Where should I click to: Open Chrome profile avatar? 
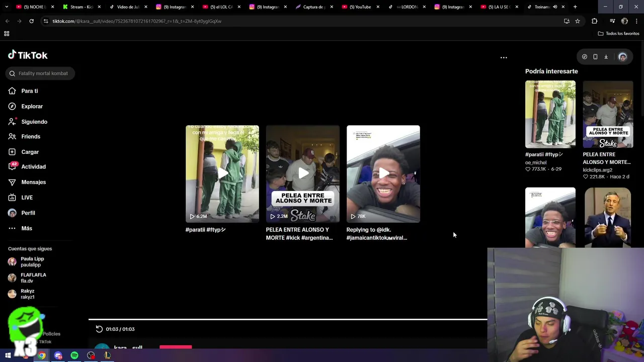(624, 21)
